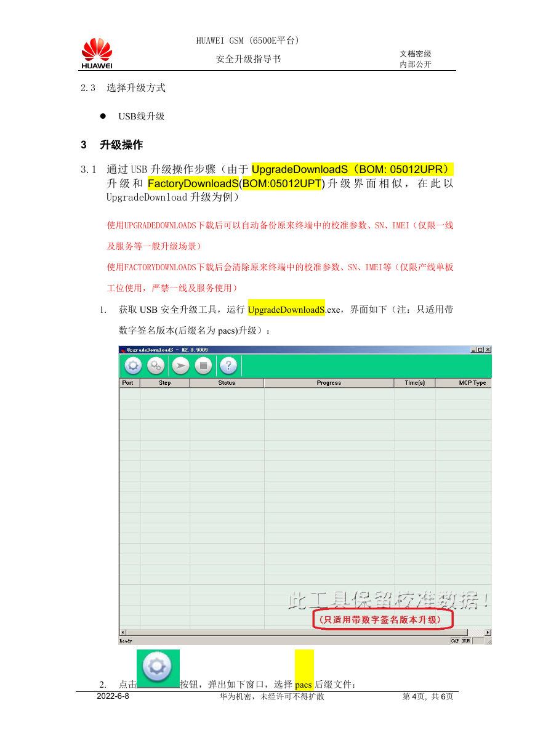Click the UpgradeDownloadS title bar app icon

[123, 350]
